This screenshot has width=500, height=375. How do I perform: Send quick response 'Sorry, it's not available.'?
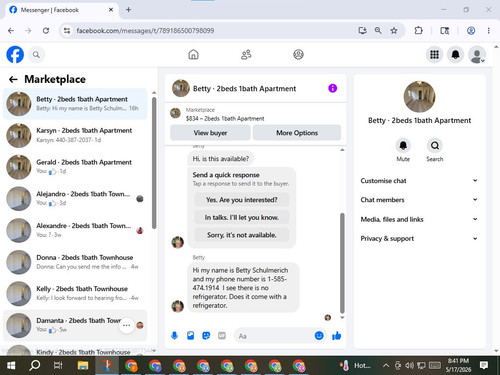[242, 235]
